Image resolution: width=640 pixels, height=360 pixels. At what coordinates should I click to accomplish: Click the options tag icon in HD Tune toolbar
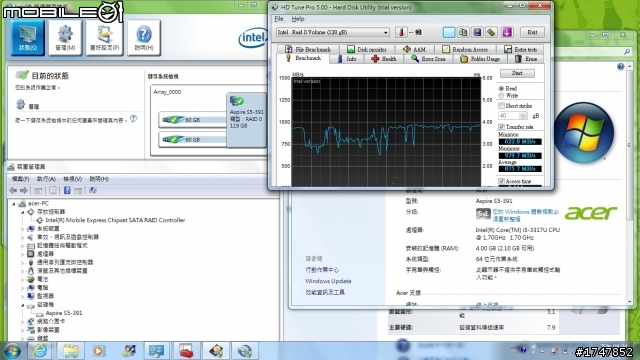(491, 32)
